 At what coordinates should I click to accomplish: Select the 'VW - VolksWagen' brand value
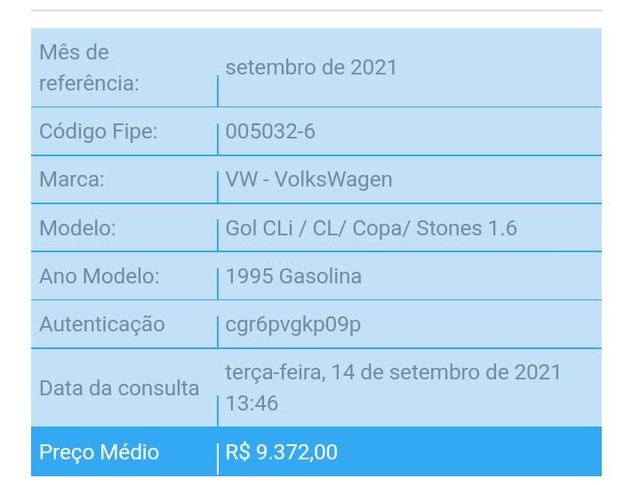click(x=309, y=180)
